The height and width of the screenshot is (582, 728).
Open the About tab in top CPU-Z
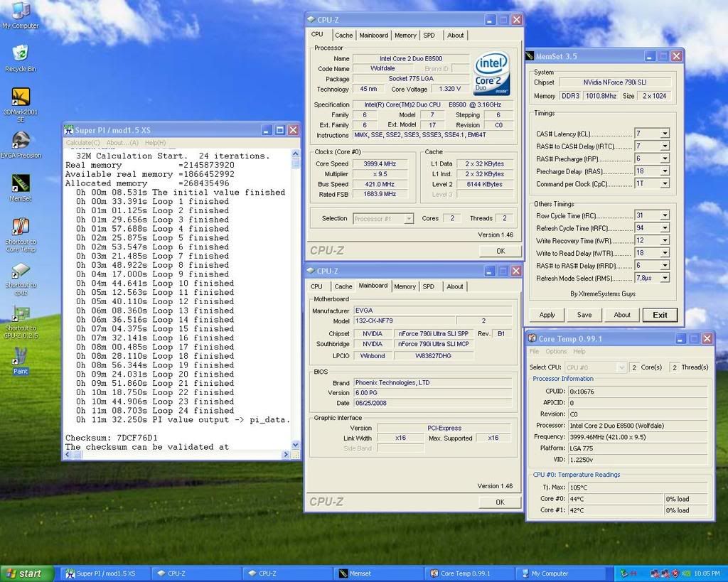pyautogui.click(x=456, y=36)
